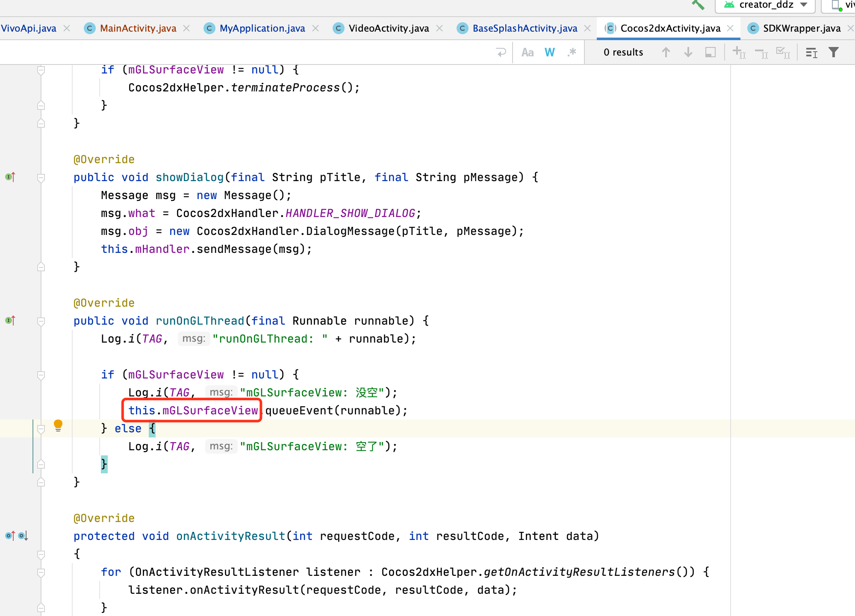Click the hammer build icon

698,5
